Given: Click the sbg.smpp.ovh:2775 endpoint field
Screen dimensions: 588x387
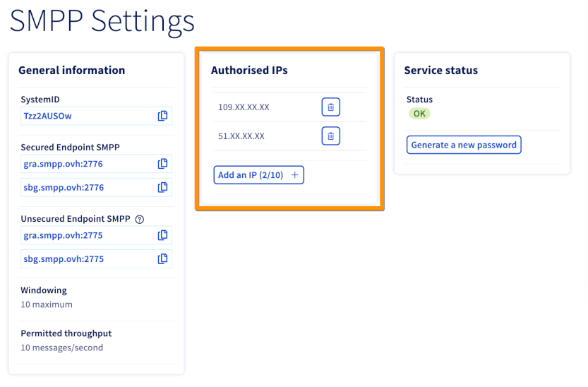Looking at the screenshot, I should [x=85, y=258].
